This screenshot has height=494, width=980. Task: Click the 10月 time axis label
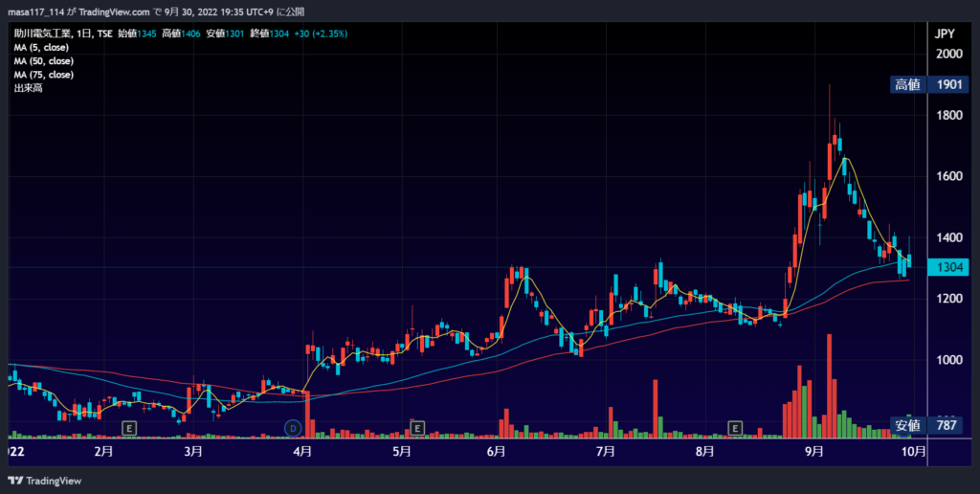pos(914,451)
